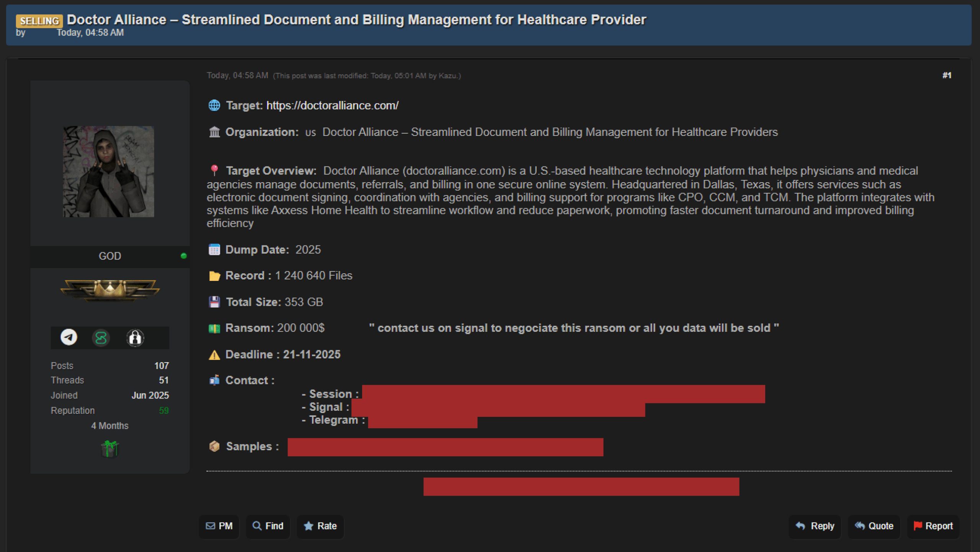Click the green Session messenger icon
980x552 pixels.
tap(101, 338)
